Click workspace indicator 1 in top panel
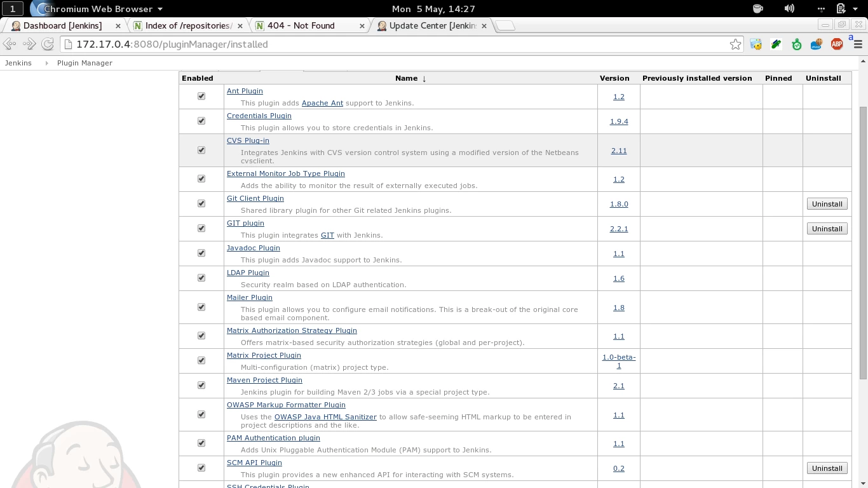868x488 pixels. pyautogui.click(x=12, y=9)
